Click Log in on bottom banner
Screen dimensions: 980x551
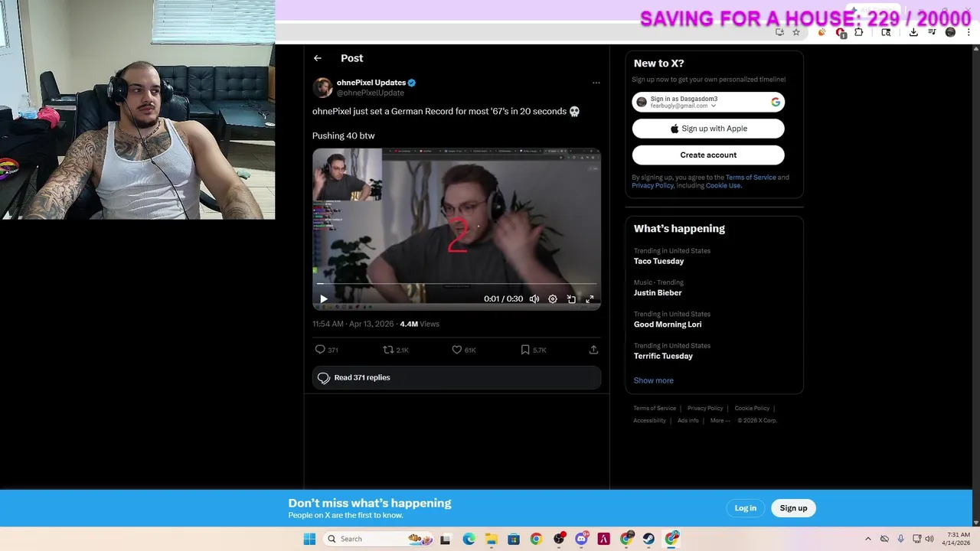pyautogui.click(x=746, y=508)
